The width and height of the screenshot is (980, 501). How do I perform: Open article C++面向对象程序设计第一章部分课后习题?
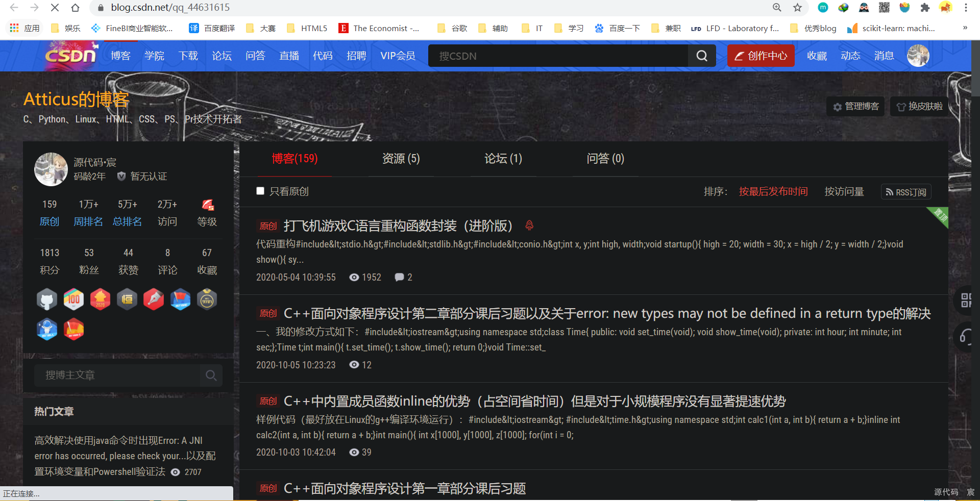click(x=405, y=489)
